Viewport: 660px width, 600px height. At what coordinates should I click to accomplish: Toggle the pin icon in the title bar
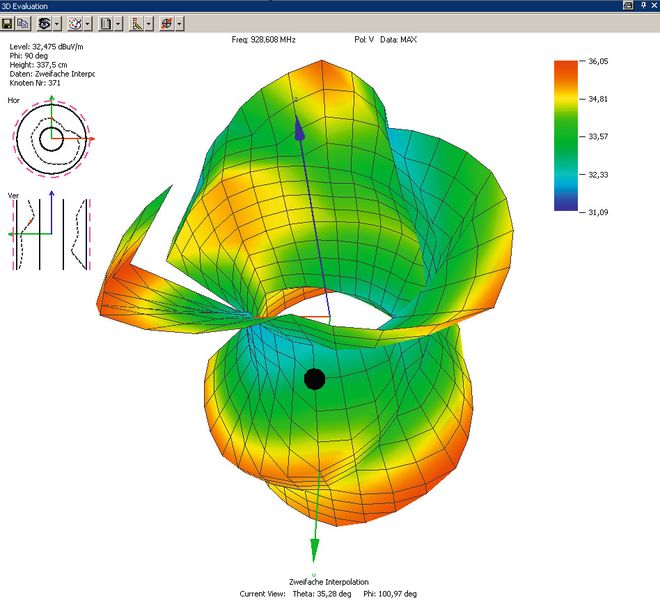pyautogui.click(x=643, y=5)
